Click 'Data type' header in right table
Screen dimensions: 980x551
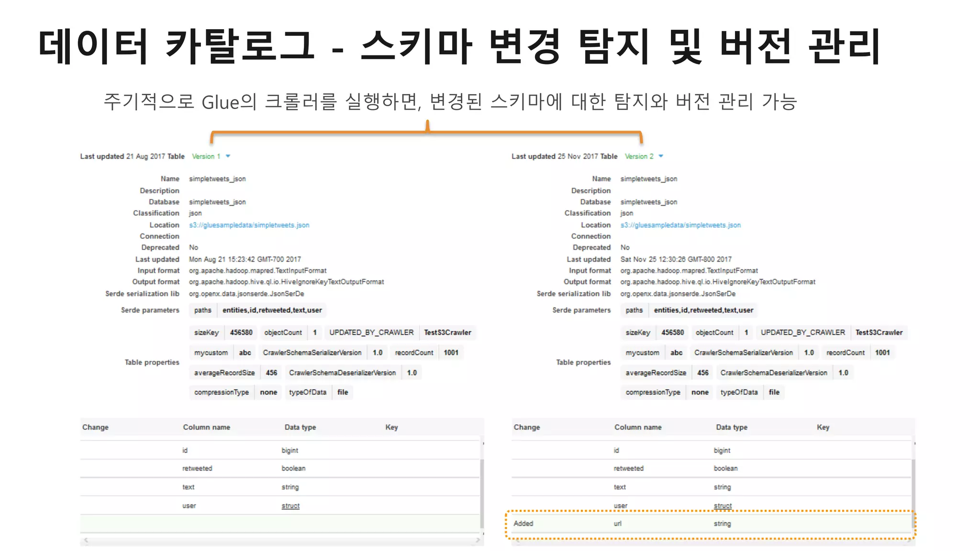pos(732,427)
